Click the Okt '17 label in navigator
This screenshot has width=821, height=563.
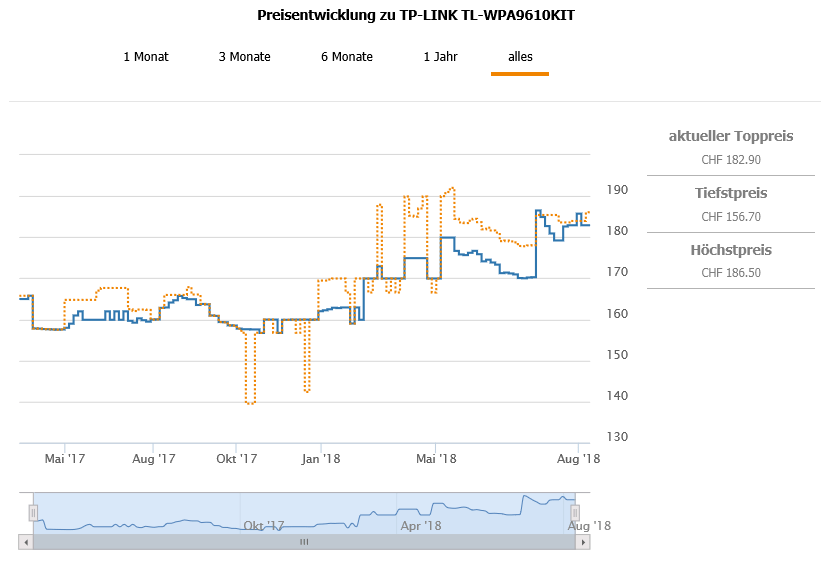tap(264, 525)
